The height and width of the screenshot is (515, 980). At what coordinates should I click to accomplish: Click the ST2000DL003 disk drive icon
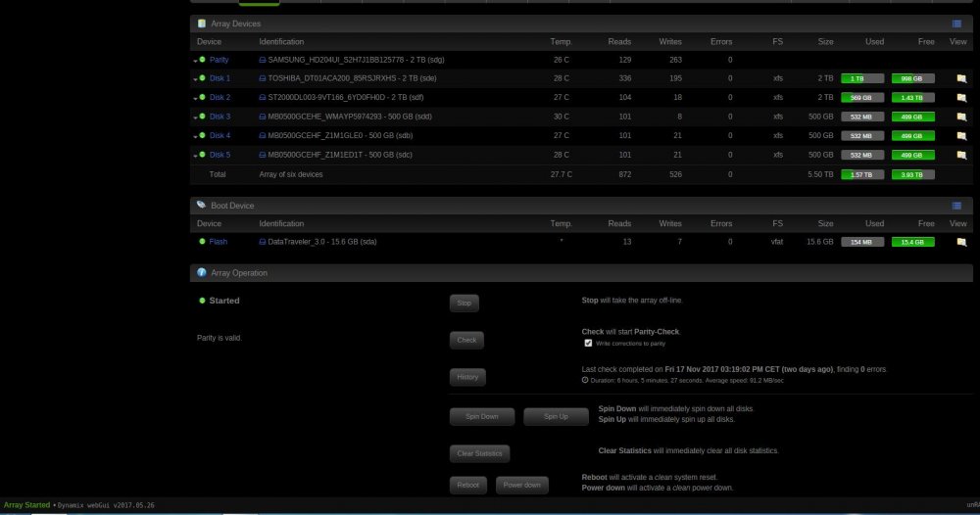(x=263, y=97)
